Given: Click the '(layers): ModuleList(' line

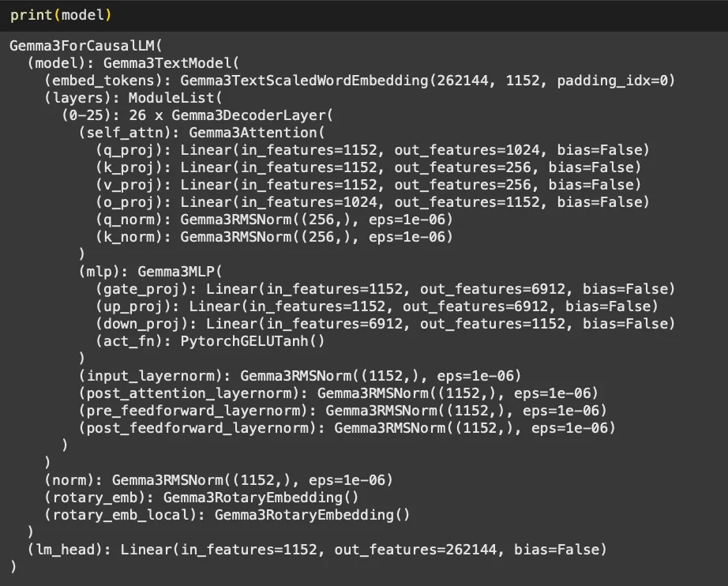Looking at the screenshot, I should tap(134, 98).
